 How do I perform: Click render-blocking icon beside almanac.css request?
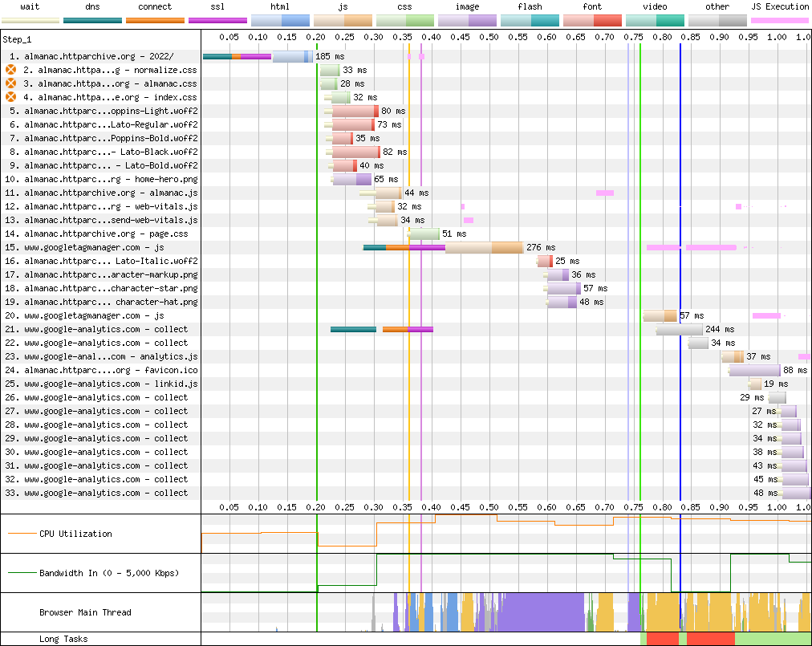10,83
